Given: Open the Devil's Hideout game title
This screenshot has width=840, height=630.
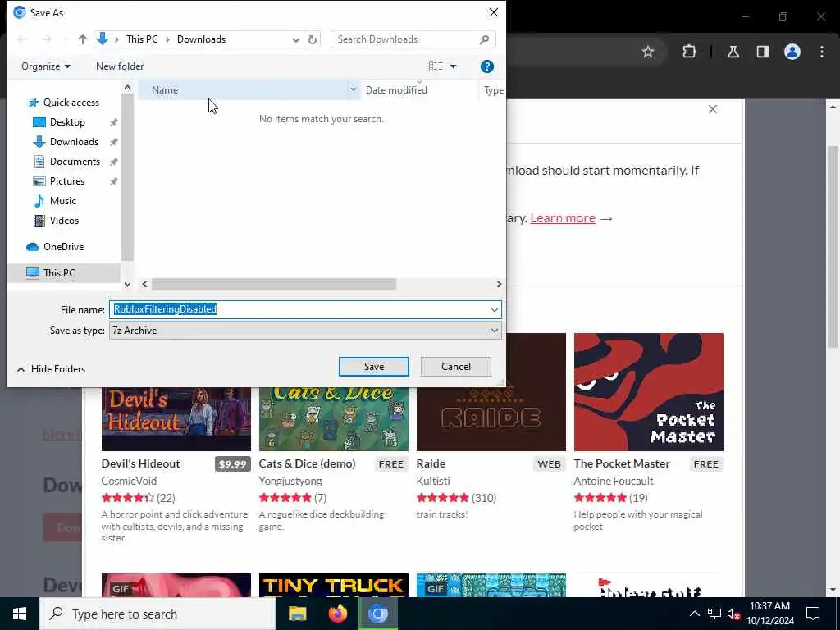Looking at the screenshot, I should 141,463.
